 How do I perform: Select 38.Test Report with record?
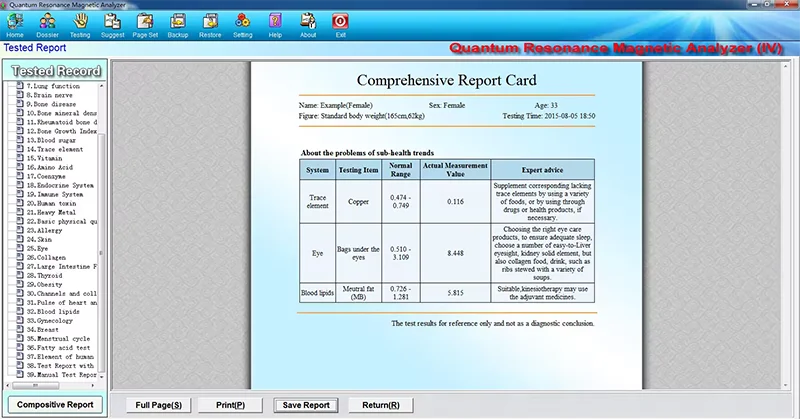coord(60,365)
